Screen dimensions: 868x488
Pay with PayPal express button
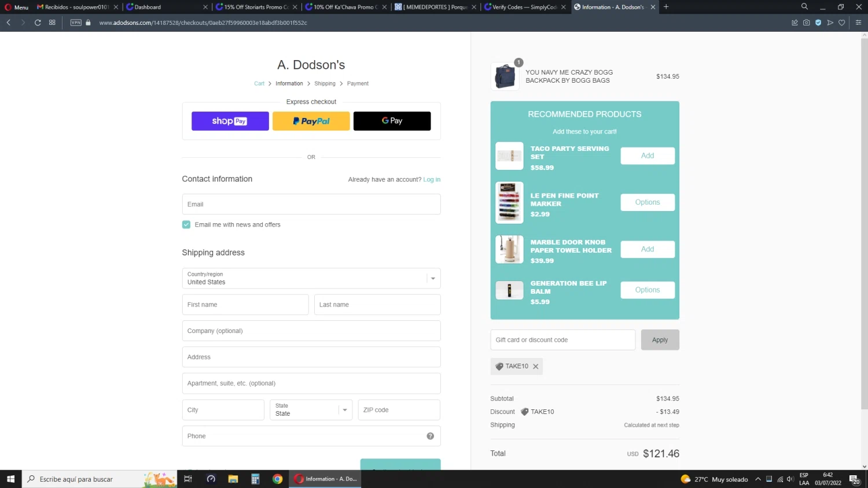(x=311, y=121)
